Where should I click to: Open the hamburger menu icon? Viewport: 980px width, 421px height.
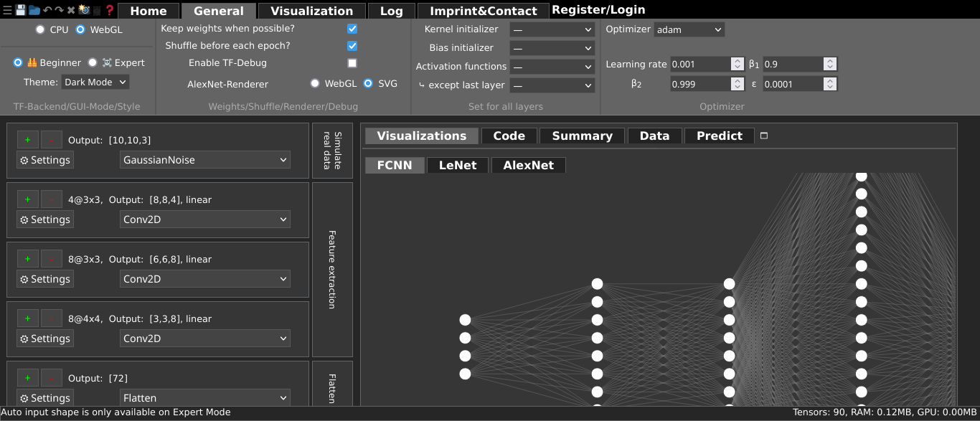[x=7, y=10]
